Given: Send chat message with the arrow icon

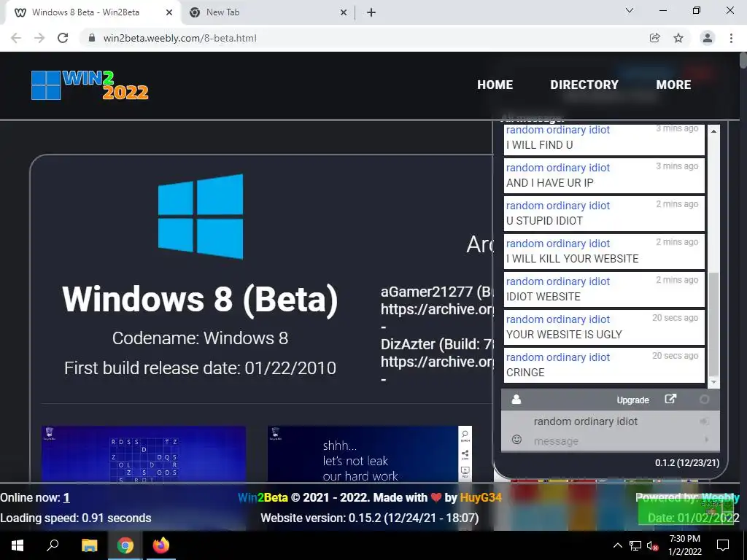Looking at the screenshot, I should tap(706, 440).
